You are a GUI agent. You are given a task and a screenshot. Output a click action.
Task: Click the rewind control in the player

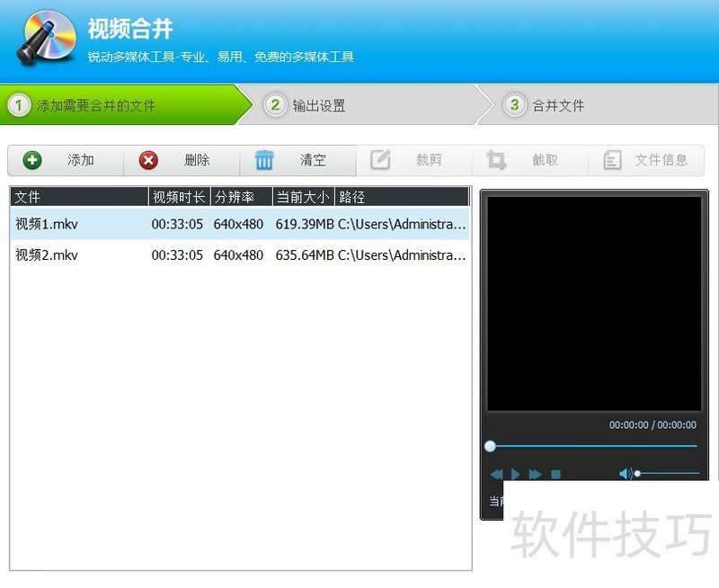[x=495, y=474]
